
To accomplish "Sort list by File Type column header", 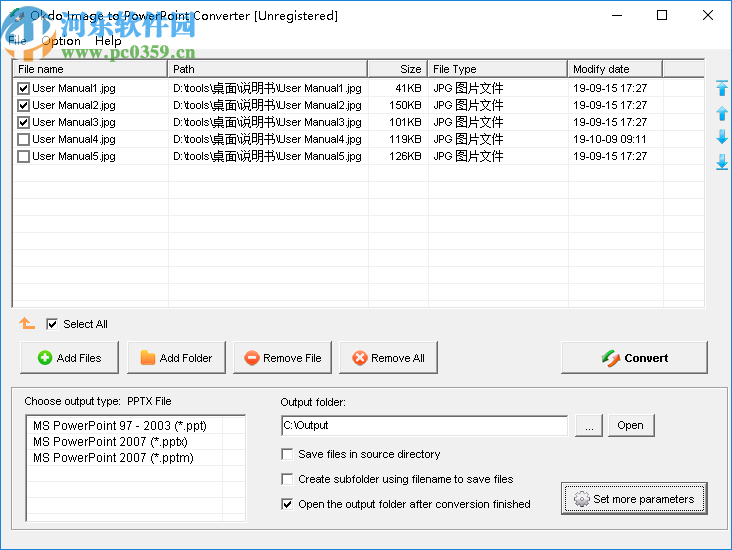I will click(498, 69).
